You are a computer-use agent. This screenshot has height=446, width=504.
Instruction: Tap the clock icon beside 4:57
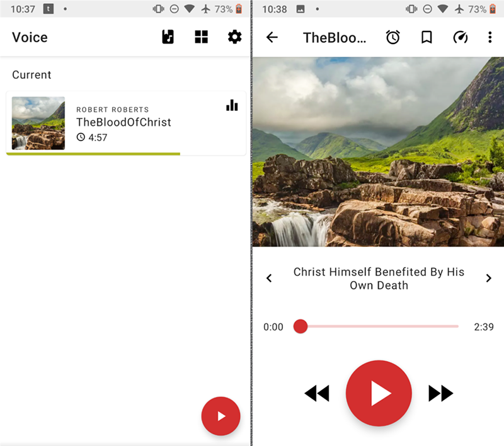[81, 137]
